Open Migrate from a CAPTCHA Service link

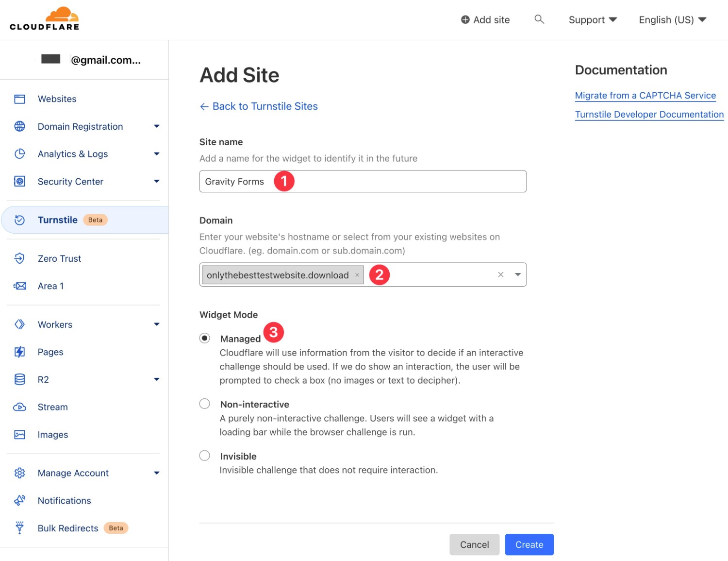coord(645,96)
